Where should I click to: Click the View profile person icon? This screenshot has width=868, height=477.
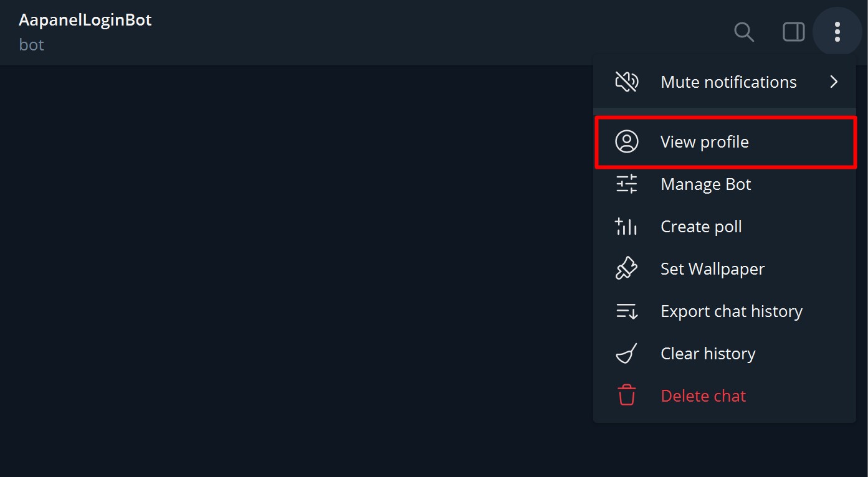(x=626, y=142)
